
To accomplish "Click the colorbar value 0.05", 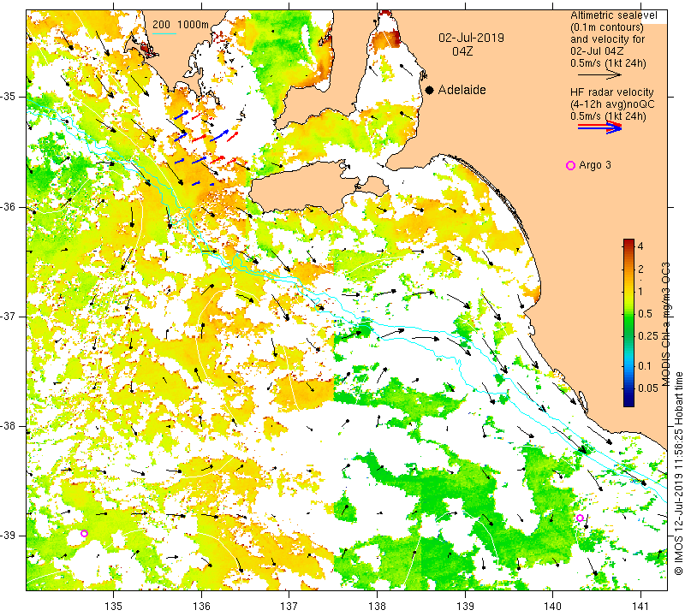I will (x=648, y=388).
